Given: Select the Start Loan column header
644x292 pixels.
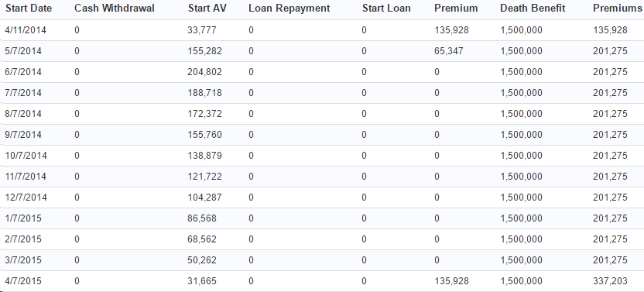Looking at the screenshot, I should click(386, 9).
